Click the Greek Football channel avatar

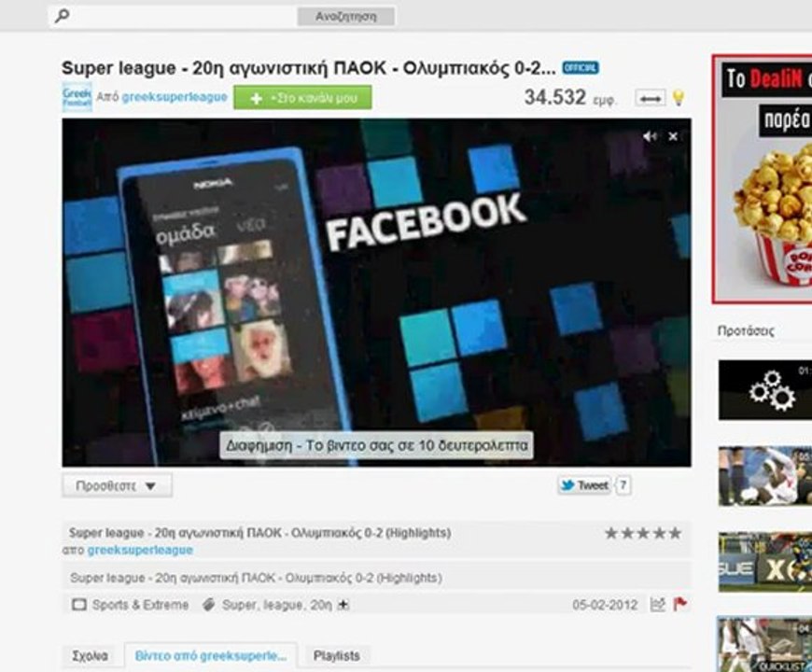(77, 97)
